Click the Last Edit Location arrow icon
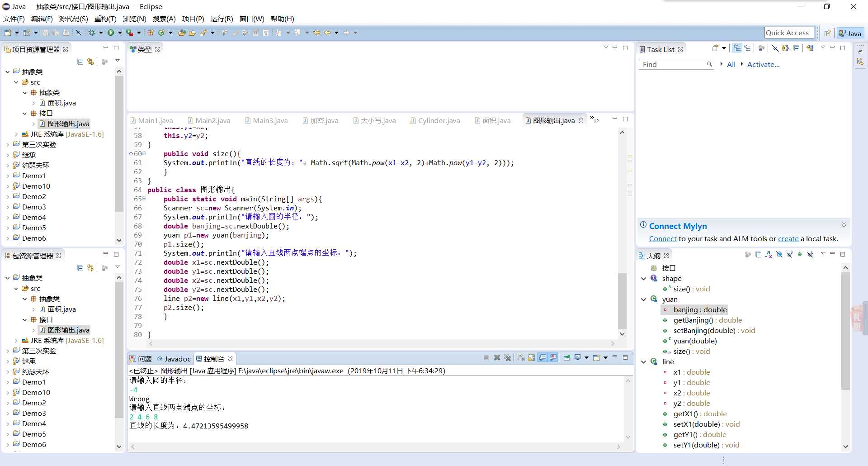Screen dimensions: 868x466 point(316,33)
